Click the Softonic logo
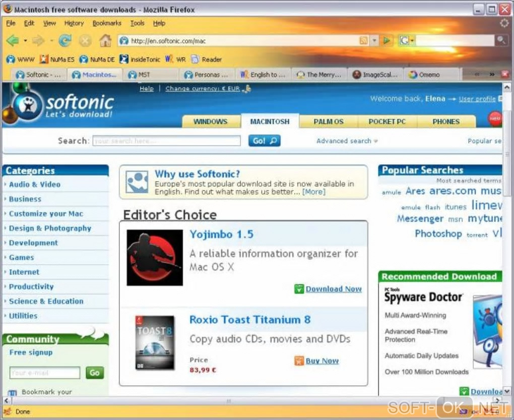Image resolution: width=514 pixels, height=420 pixels. [63, 105]
